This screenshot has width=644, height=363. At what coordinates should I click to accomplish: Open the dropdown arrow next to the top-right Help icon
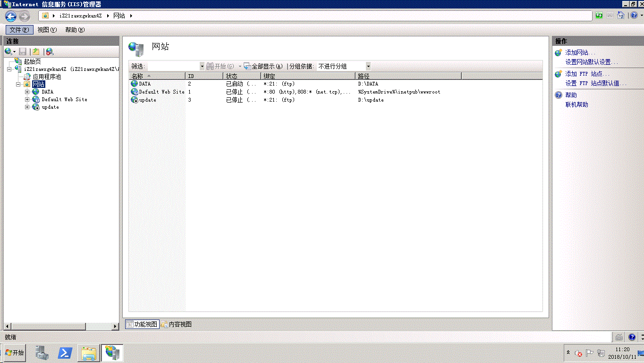641,16
